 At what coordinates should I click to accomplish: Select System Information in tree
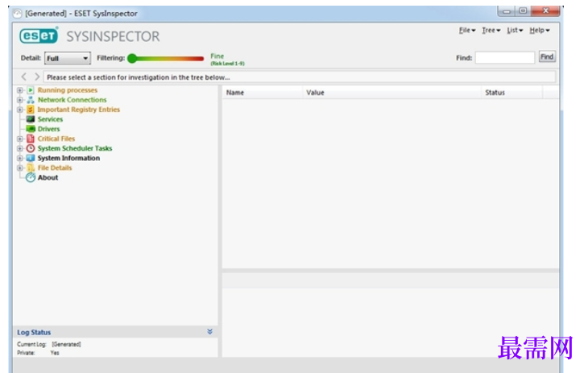click(68, 158)
